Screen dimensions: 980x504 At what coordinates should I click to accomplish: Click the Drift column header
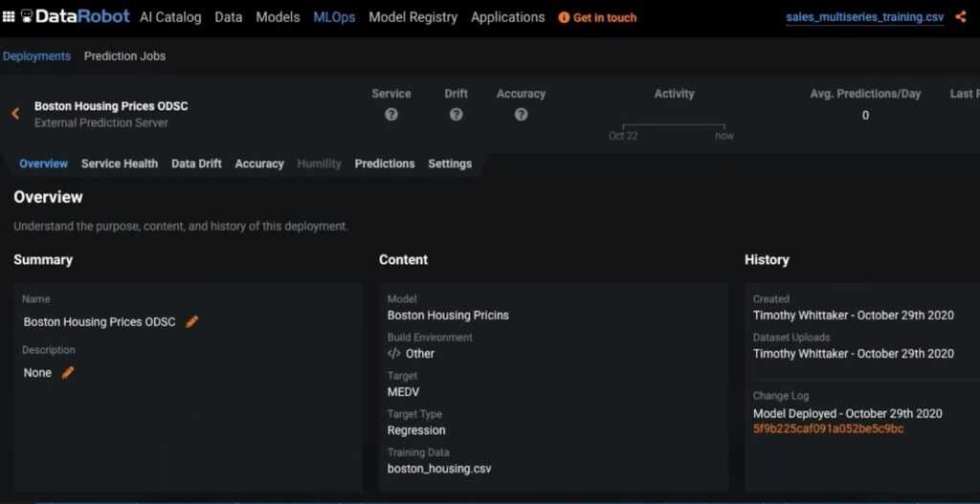(457, 94)
